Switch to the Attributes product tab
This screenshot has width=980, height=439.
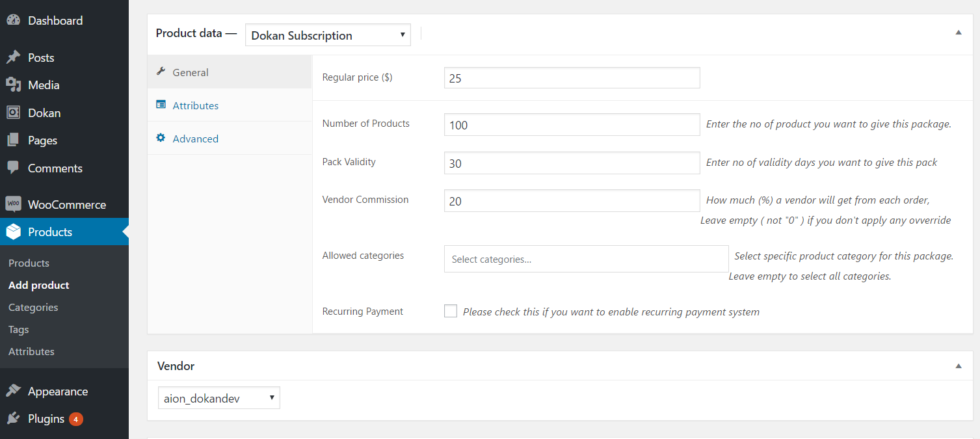tap(230, 105)
